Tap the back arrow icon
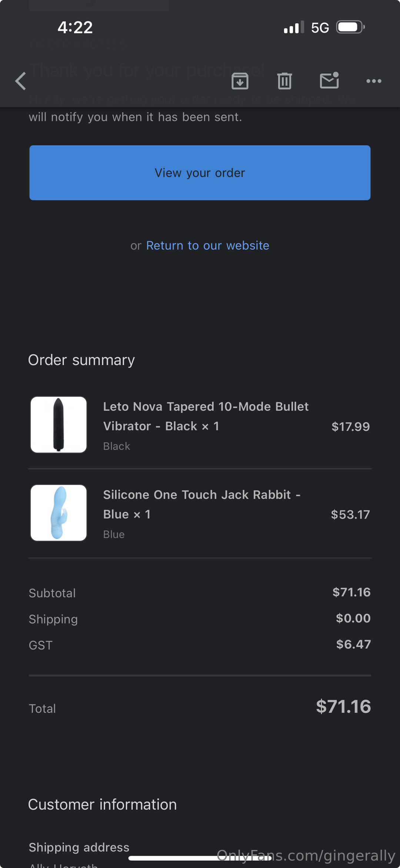Screen dimensions: 400x868 coord(21,81)
